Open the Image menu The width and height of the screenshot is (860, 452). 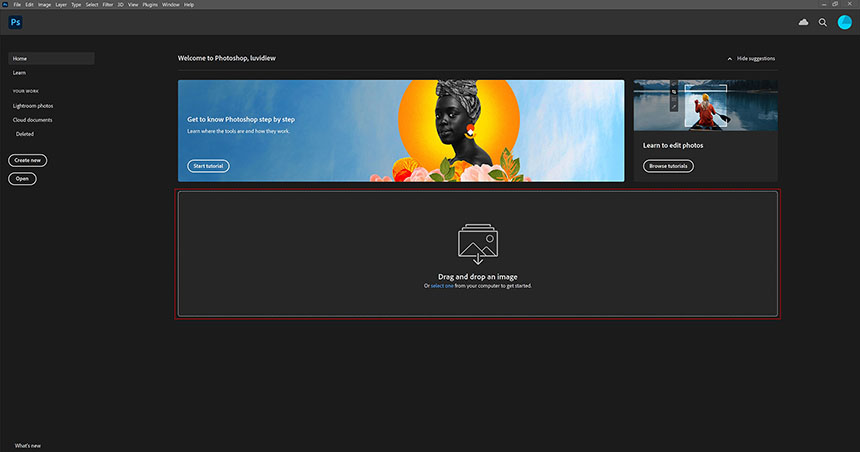[44, 4]
